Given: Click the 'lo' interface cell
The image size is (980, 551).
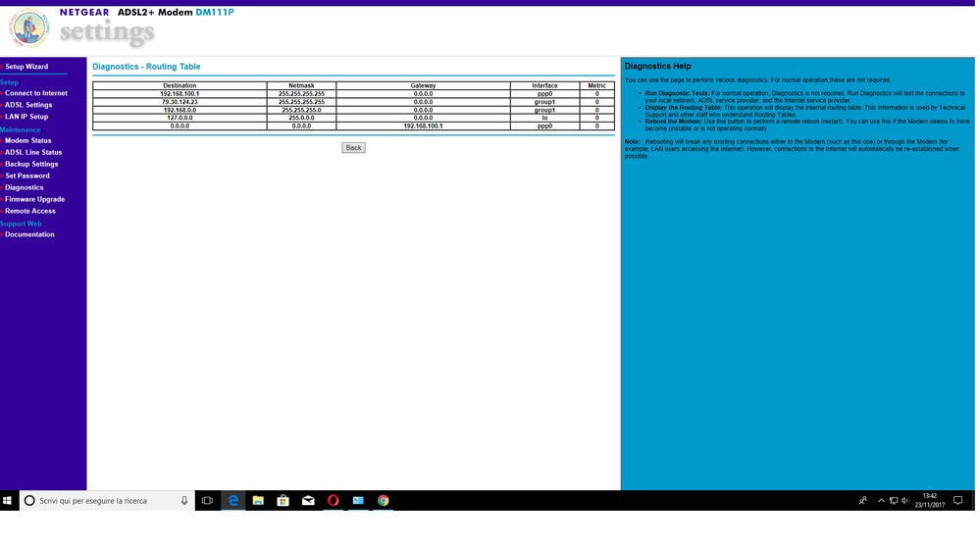Looking at the screenshot, I should tap(545, 118).
